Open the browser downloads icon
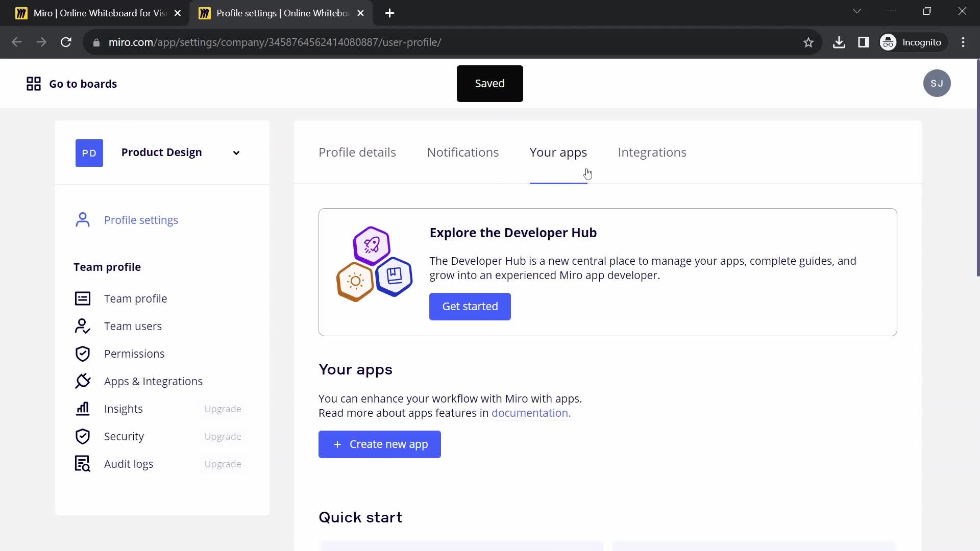 click(x=839, y=42)
